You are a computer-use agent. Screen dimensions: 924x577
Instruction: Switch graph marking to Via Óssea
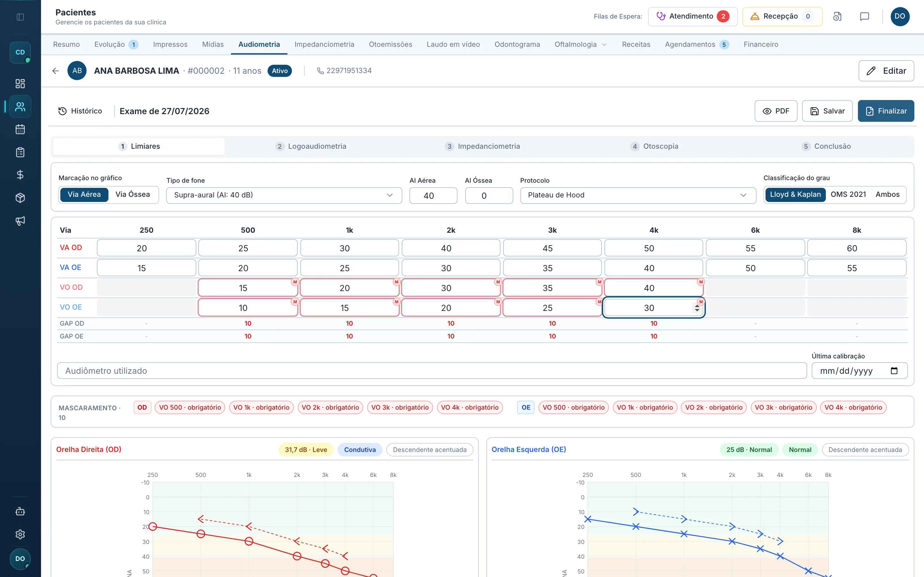133,195
